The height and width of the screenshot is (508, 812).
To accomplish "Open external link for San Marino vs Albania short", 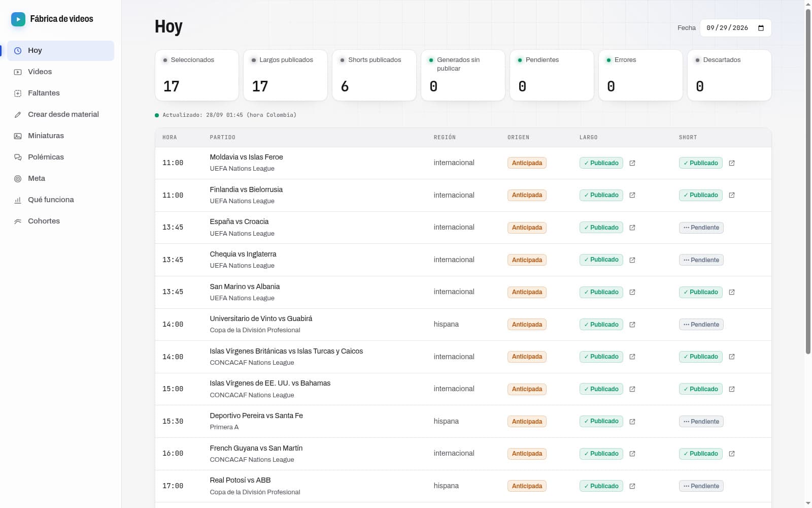I will (732, 292).
